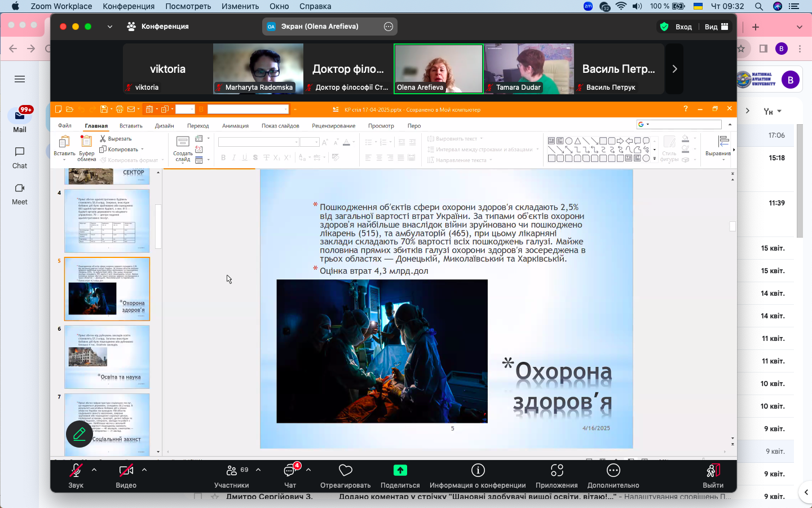Expand the arrow beside Участники
The image size is (812, 508).
click(258, 470)
